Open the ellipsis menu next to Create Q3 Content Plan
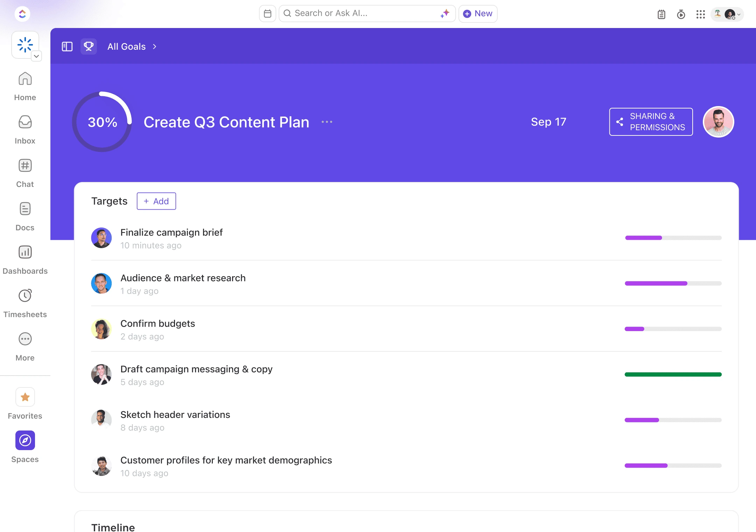 pos(326,122)
